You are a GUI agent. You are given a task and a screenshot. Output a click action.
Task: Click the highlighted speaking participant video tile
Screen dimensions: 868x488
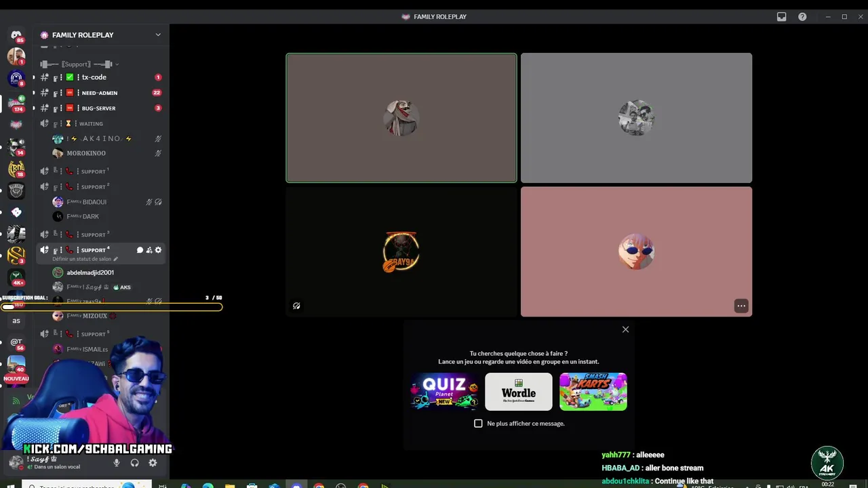pyautogui.click(x=401, y=118)
